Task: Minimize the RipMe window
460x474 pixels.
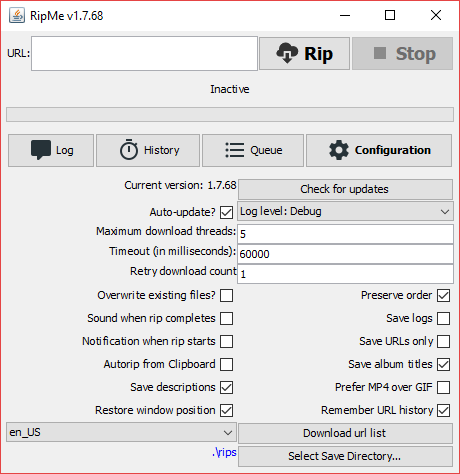Action: click(345, 15)
